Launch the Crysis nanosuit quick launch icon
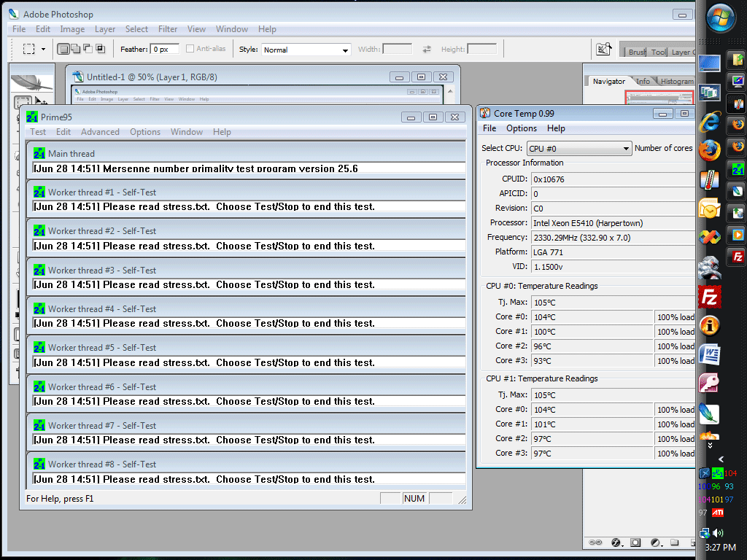Viewport: 747px width, 560px height. pyautogui.click(x=709, y=267)
